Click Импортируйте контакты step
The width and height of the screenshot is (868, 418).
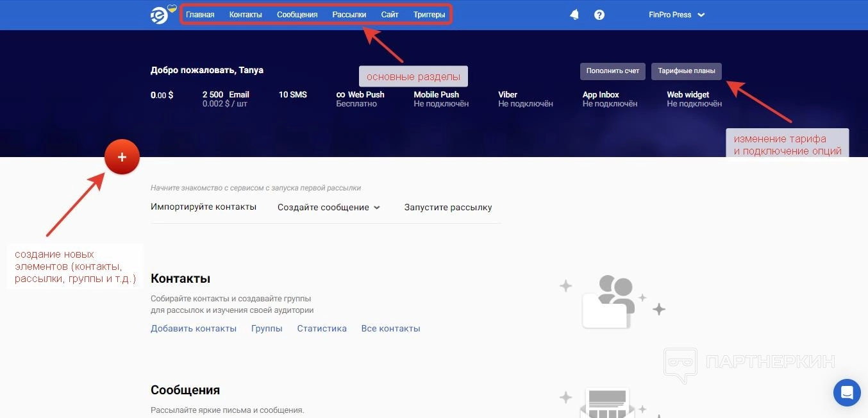pyautogui.click(x=203, y=207)
